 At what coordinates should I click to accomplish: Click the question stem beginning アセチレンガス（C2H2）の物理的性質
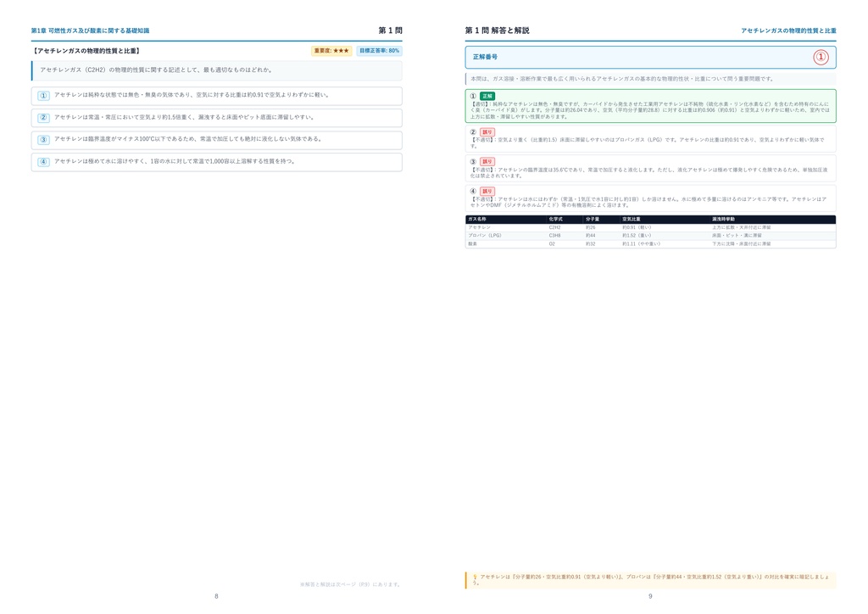click(156, 70)
